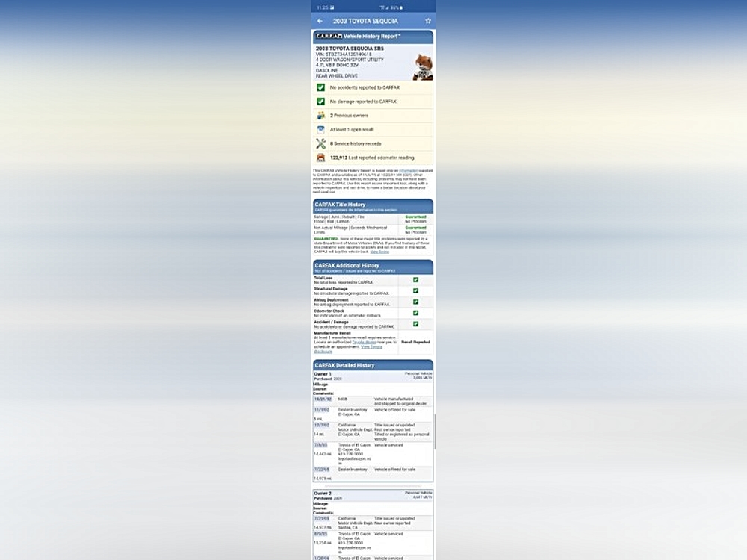Click the REAR WHEEL DRIVE line
This screenshot has height=560, width=747.
point(337,76)
